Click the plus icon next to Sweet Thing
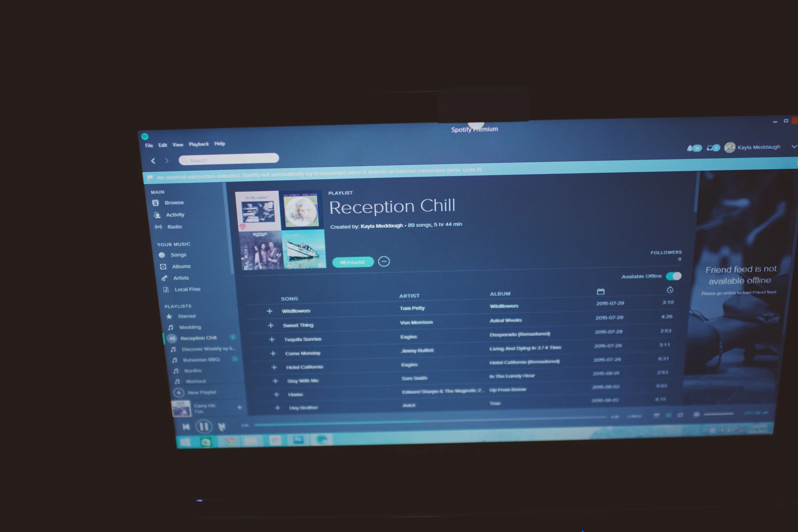 (270, 326)
